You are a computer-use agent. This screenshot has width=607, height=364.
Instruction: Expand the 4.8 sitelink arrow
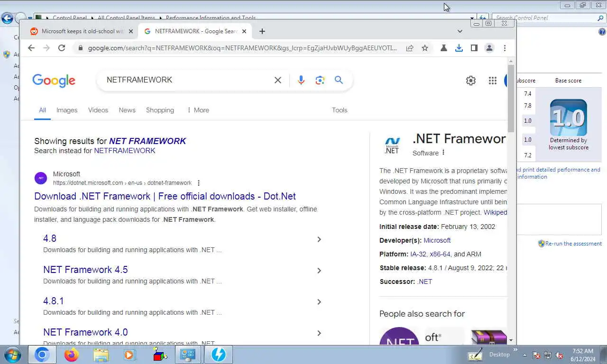(319, 239)
